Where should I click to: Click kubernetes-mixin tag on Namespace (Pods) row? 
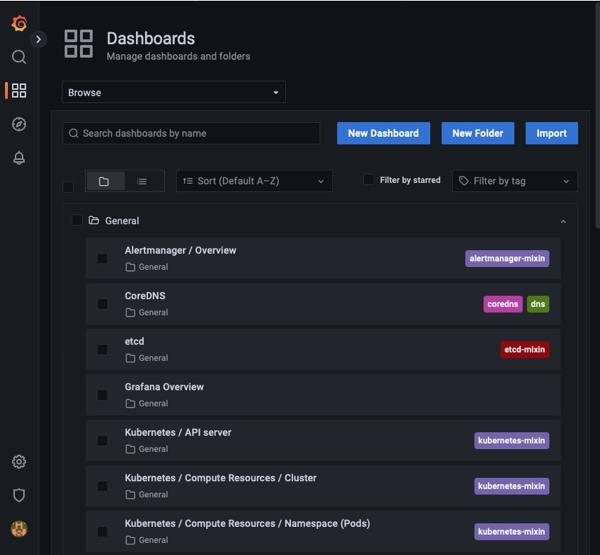[x=512, y=532]
